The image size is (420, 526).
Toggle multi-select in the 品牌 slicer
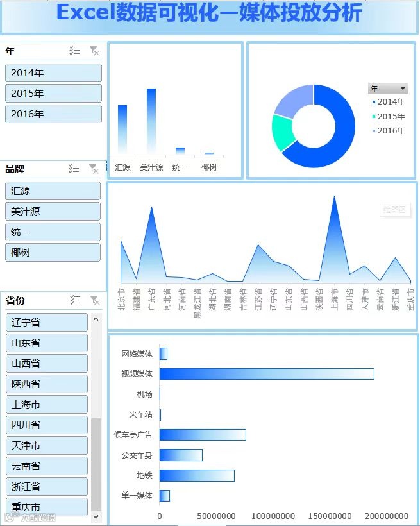74,169
